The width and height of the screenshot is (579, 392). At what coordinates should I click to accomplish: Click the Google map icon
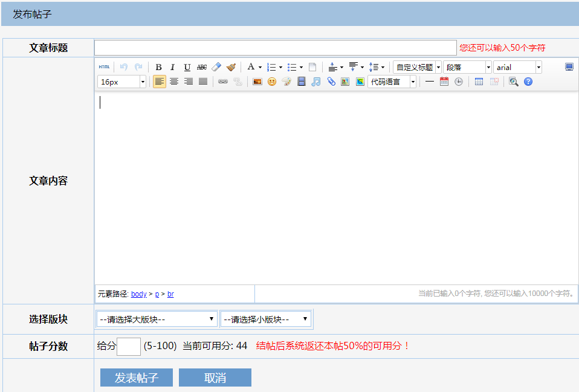[360, 82]
